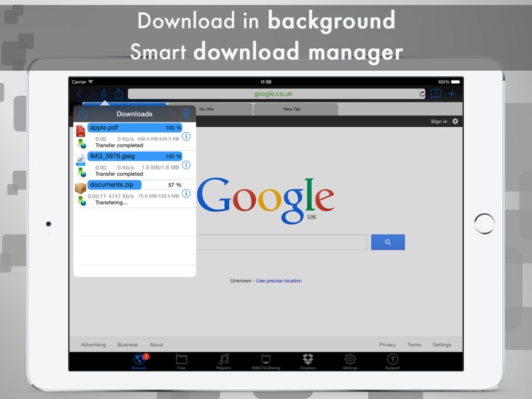This screenshot has height=399, width=532.
Task: Tap the iPad home button
Action: [484, 224]
